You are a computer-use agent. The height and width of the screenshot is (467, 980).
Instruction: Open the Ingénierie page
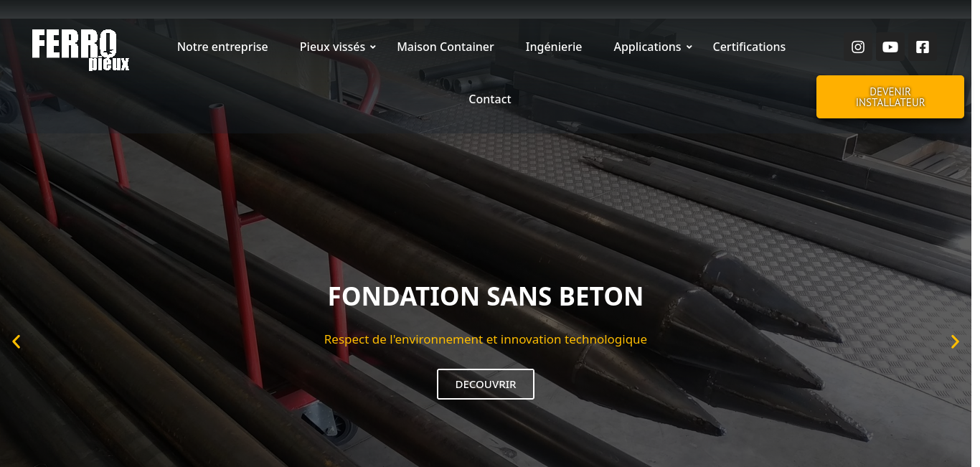[554, 47]
